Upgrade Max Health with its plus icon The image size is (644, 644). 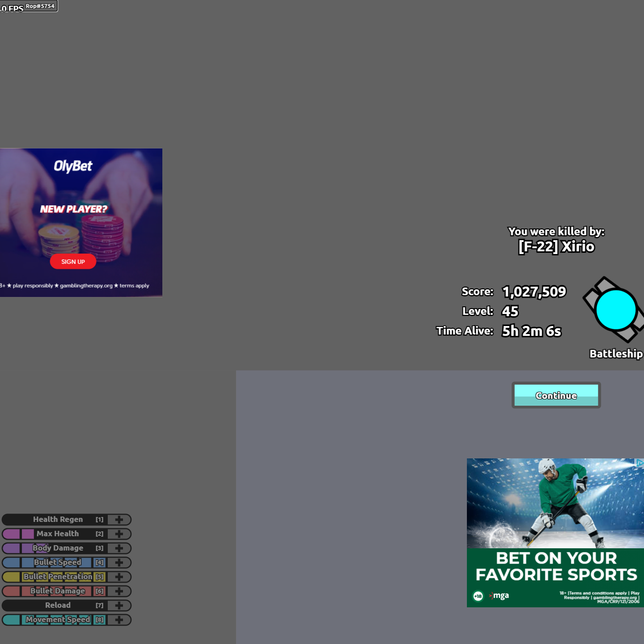(119, 534)
